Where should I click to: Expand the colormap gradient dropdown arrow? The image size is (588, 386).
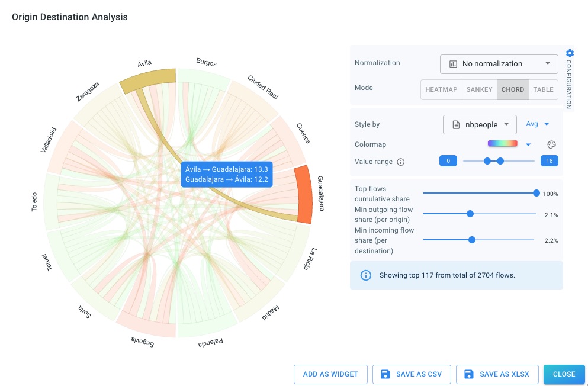[x=528, y=144]
